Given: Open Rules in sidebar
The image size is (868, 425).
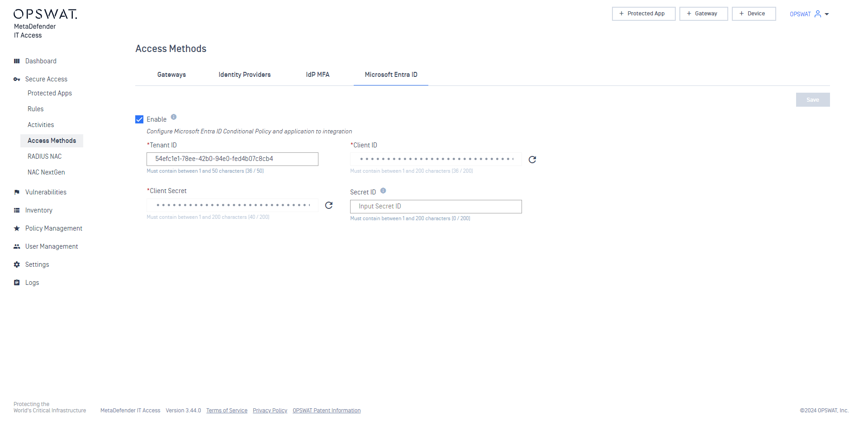Looking at the screenshot, I should pos(36,109).
